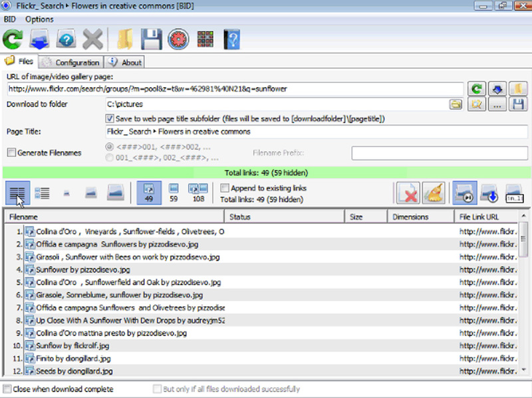Select the <###>001 filename pattern radio
Image resolution: width=532 pixels, height=398 pixels.
109,147
